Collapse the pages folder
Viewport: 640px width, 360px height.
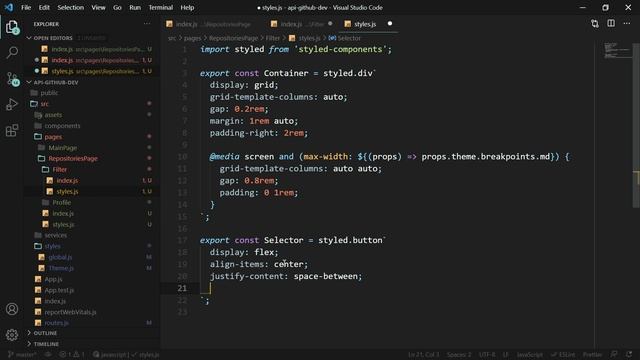[x=53, y=137]
